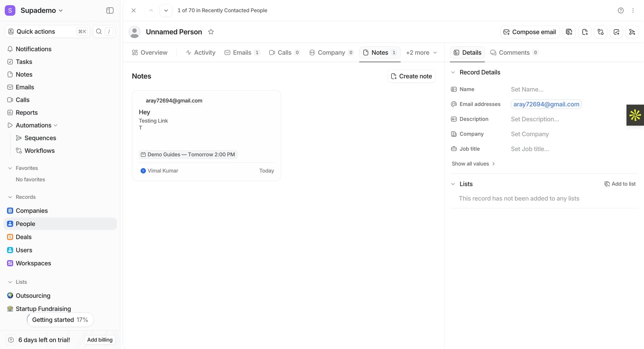The image size is (644, 349).
Task: Star Unnamed Person as favorite
Action: click(x=211, y=32)
